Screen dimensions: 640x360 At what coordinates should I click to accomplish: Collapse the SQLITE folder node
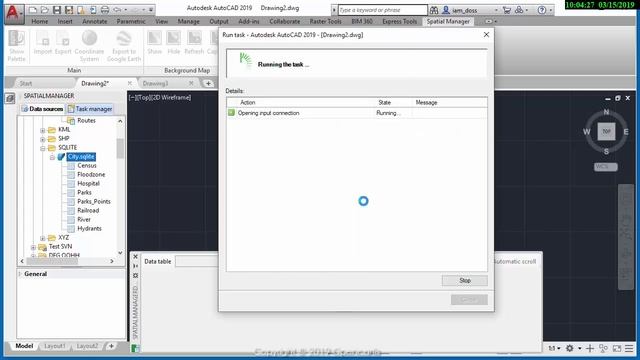(x=42, y=148)
